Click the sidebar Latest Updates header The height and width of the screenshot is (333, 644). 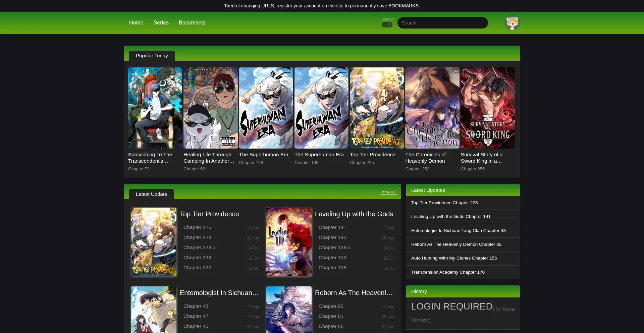click(463, 190)
